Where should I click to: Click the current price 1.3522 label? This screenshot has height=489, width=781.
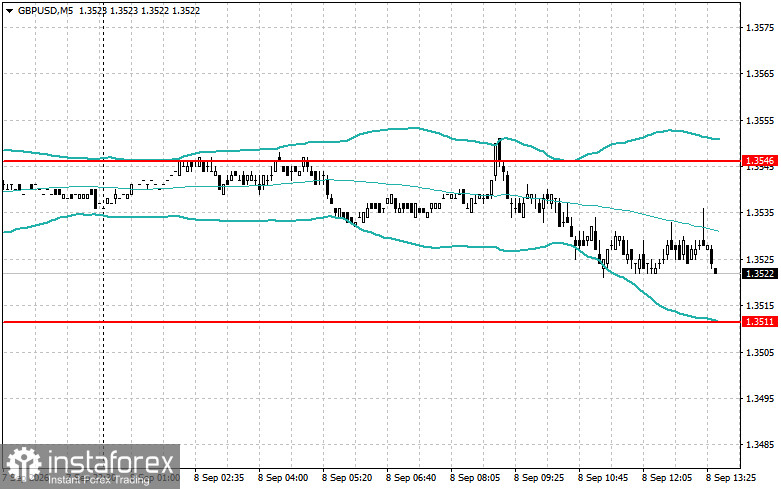(760, 273)
